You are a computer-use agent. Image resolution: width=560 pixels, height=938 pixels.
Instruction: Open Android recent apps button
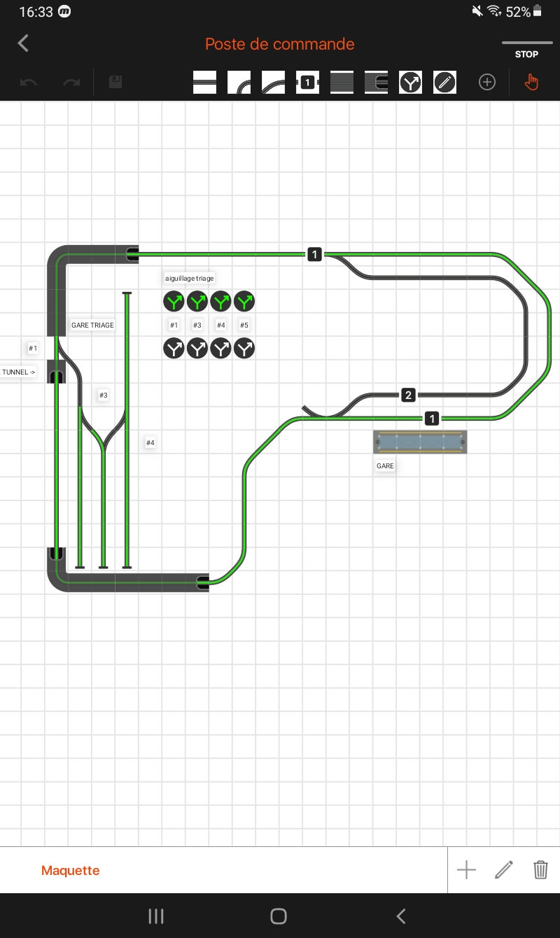tap(156, 916)
